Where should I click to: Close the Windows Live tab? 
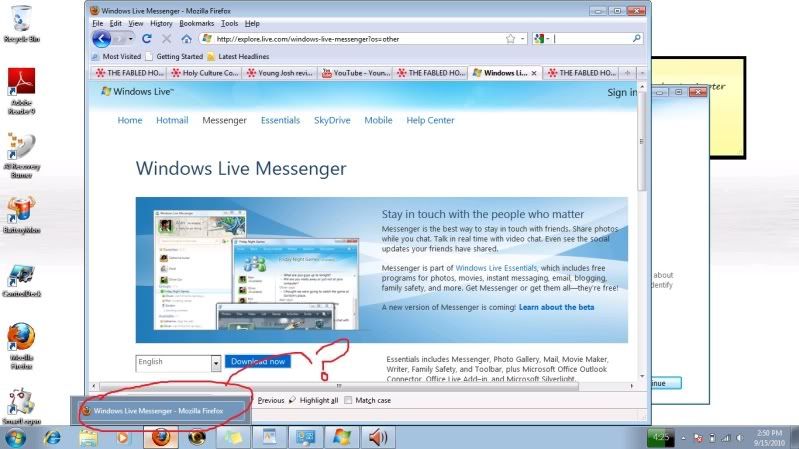click(534, 73)
